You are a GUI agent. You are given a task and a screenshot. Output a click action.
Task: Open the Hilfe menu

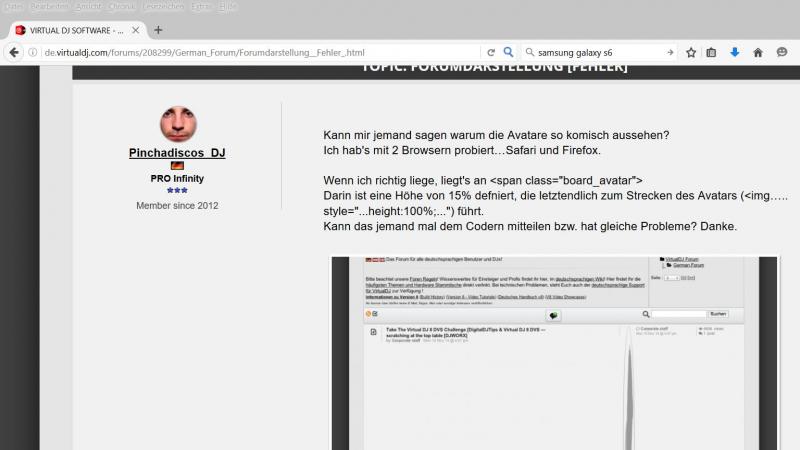(x=227, y=7)
